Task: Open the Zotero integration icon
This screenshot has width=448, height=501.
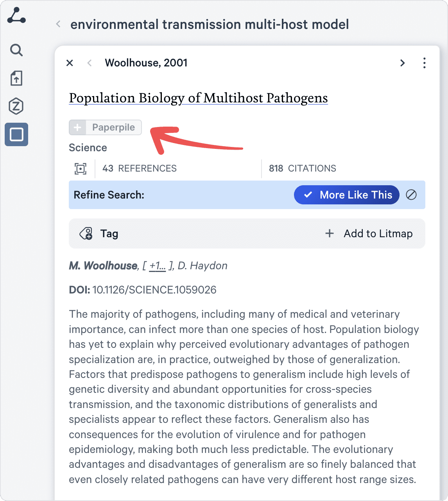Action: click(x=16, y=106)
